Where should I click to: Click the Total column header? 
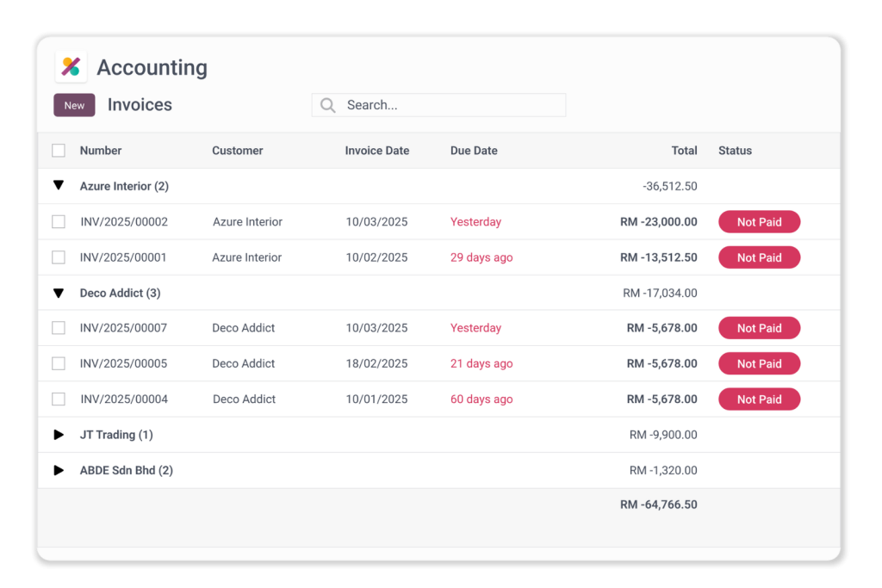pyautogui.click(x=684, y=151)
